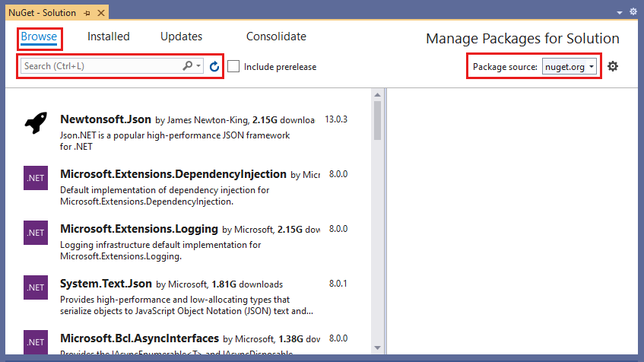Switch to the Installed tab
The image size is (644, 362).
(109, 37)
